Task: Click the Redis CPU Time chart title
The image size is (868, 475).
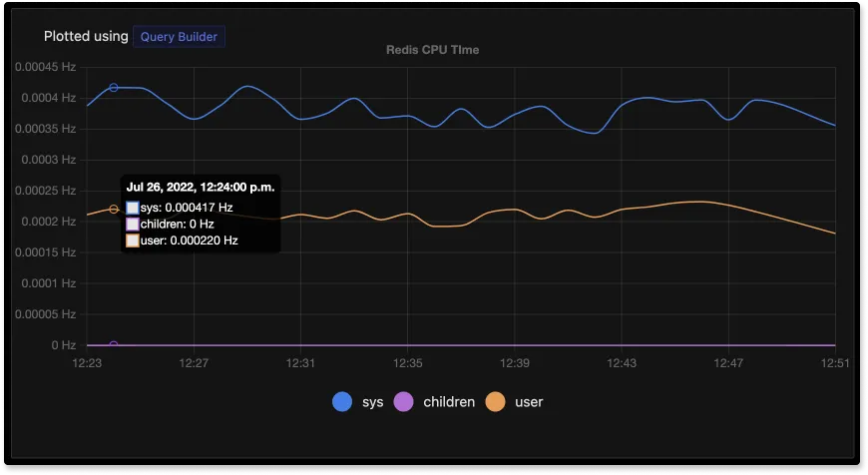Action: tap(432, 50)
